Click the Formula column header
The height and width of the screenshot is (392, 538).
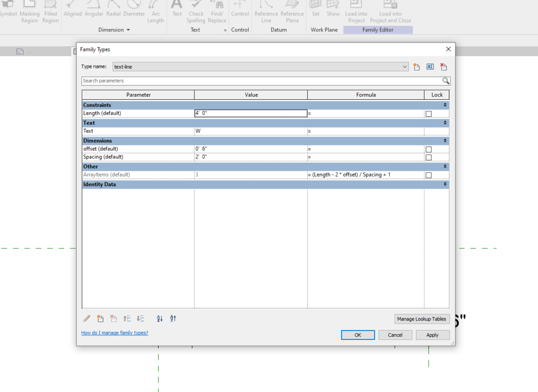click(x=366, y=95)
